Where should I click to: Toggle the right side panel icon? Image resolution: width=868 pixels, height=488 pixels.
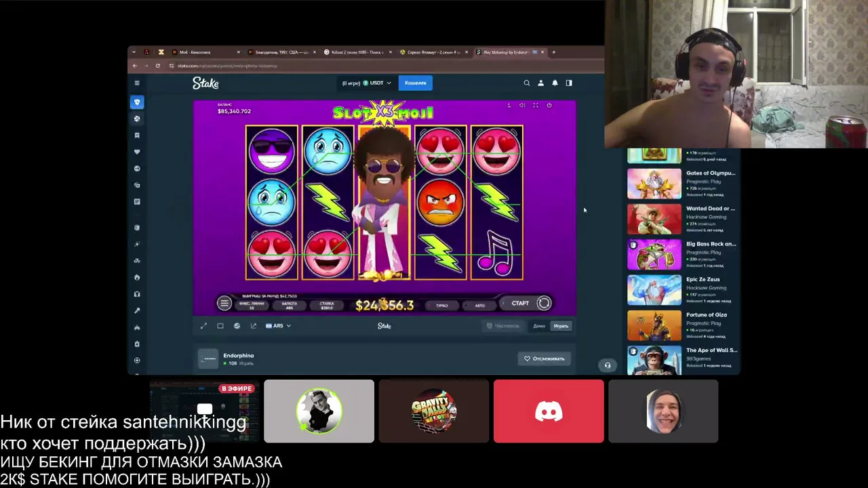tap(569, 83)
